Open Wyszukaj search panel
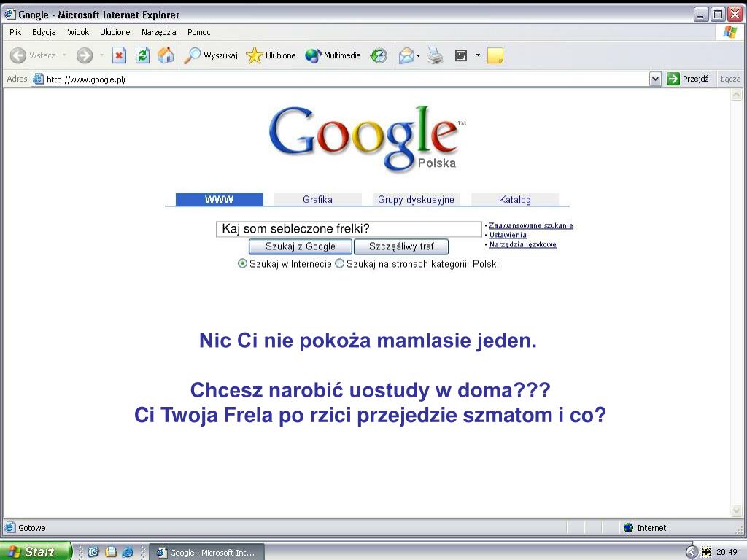This screenshot has width=747, height=560. click(211, 55)
